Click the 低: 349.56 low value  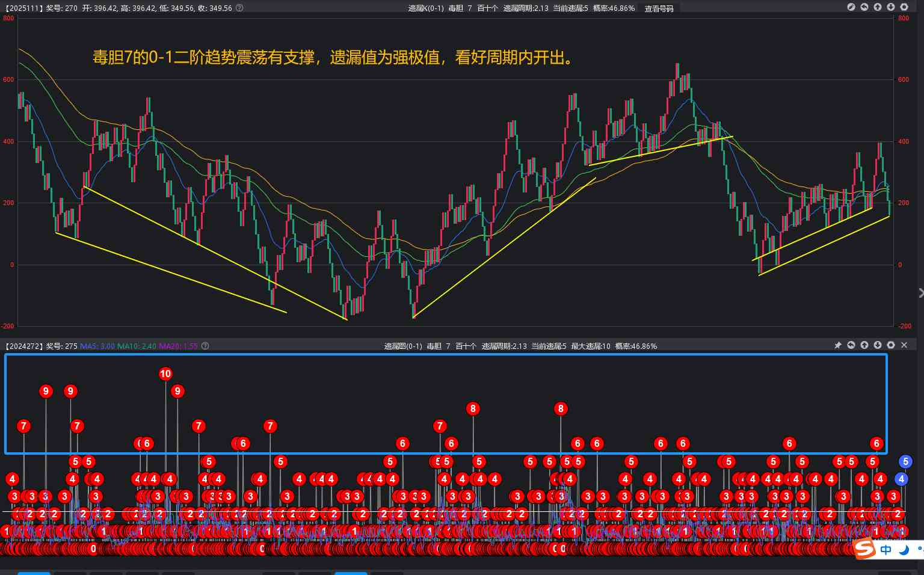tap(177, 8)
